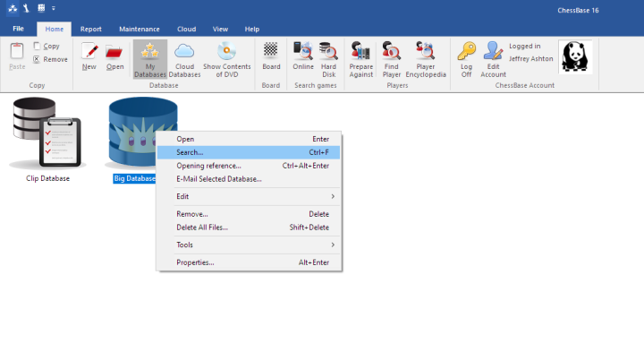Open Edit Account

[x=493, y=59]
